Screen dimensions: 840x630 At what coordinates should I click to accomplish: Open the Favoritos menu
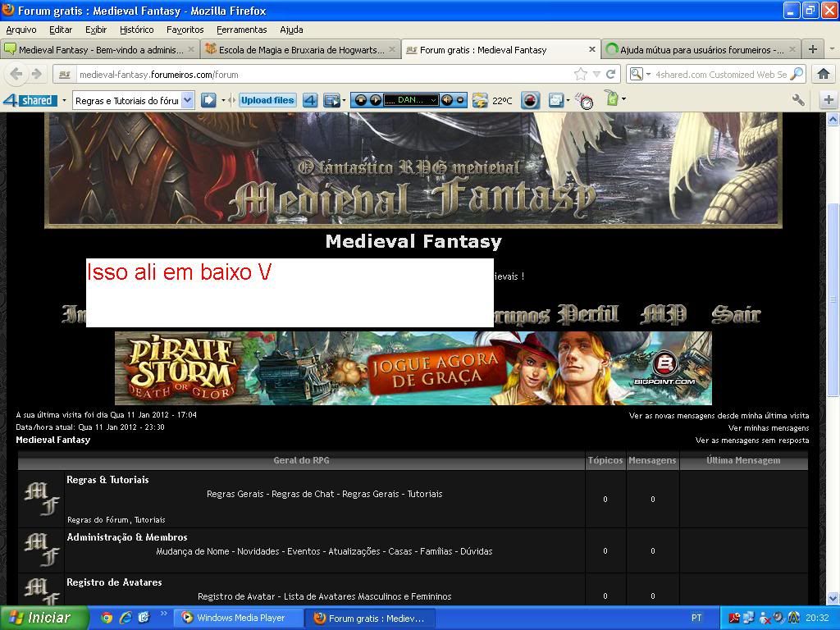(x=185, y=30)
